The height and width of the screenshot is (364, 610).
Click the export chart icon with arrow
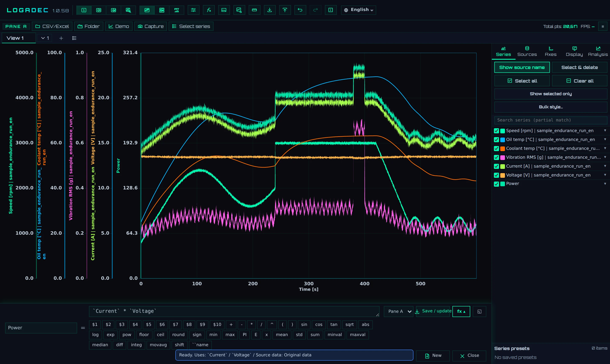point(239,10)
